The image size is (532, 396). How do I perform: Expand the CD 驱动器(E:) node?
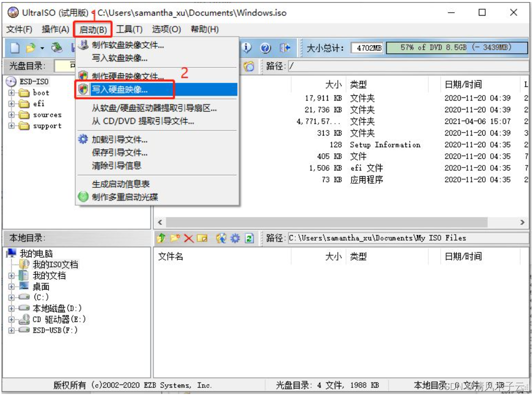click(12, 319)
